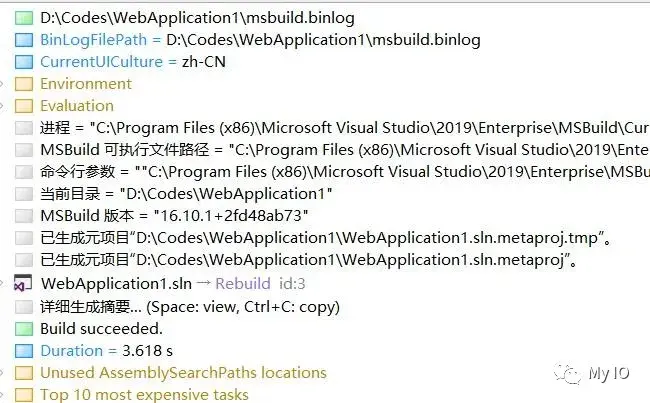Open Unused AssemblySearchPaths locations node
Image resolution: width=650 pixels, height=403 pixels.
pyautogui.click(x=183, y=373)
